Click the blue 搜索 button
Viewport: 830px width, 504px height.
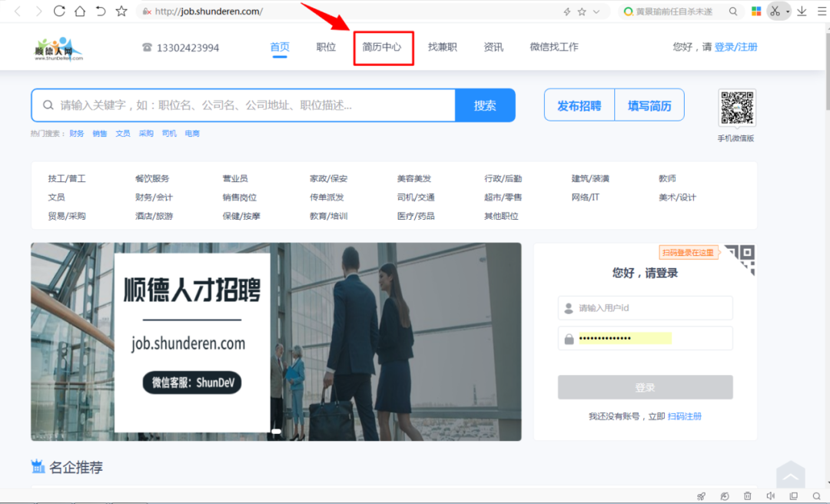pos(485,105)
